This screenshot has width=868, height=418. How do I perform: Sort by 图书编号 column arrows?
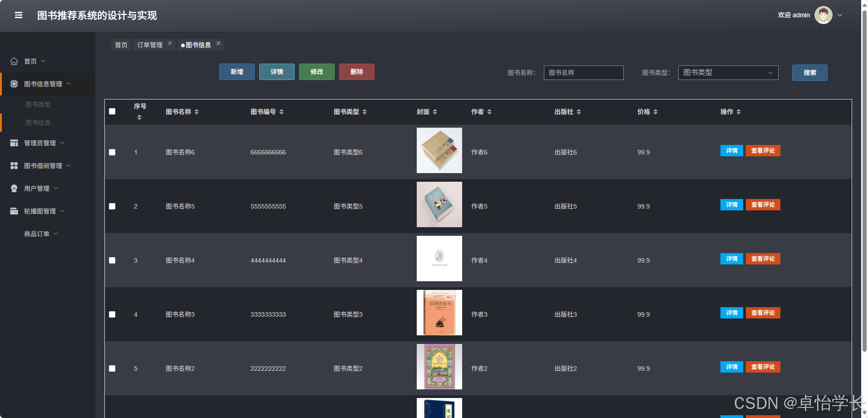[281, 112]
